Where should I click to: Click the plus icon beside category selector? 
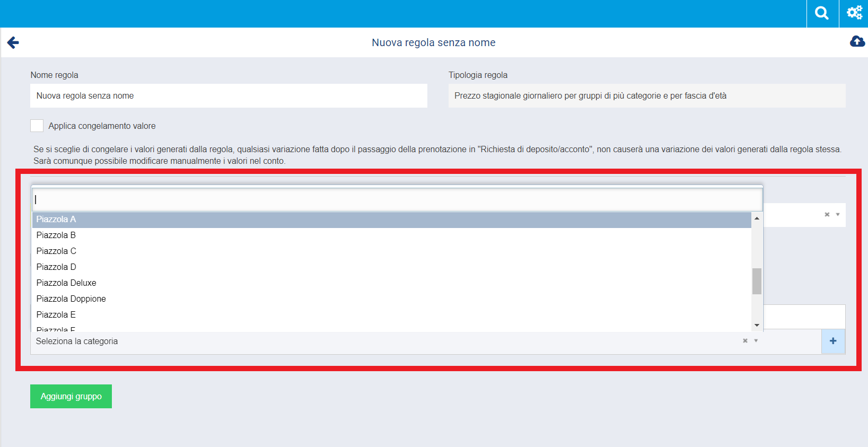[x=833, y=341]
